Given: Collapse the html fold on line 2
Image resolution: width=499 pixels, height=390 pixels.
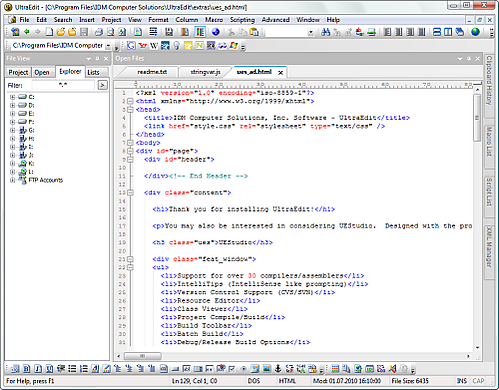Looking at the screenshot, I should pos(130,101).
